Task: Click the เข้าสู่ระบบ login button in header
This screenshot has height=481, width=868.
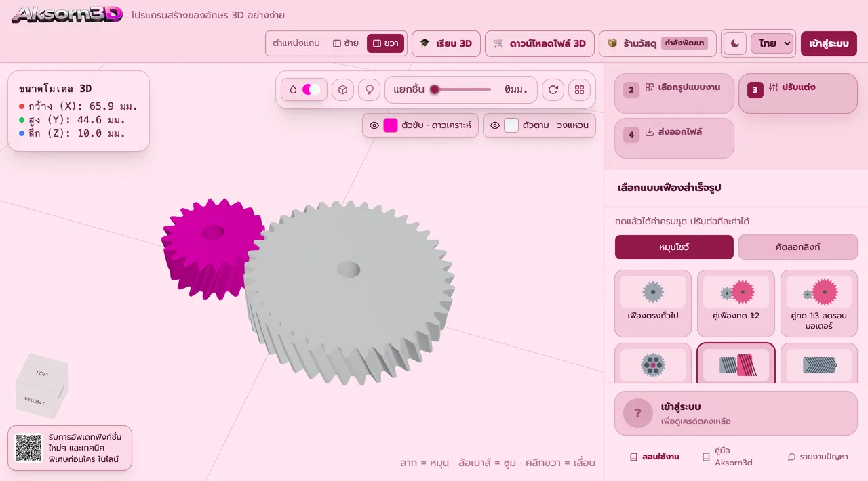Action: (829, 43)
